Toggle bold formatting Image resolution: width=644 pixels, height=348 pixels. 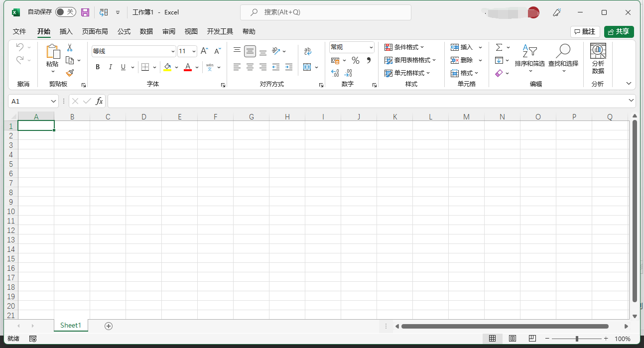click(x=98, y=67)
